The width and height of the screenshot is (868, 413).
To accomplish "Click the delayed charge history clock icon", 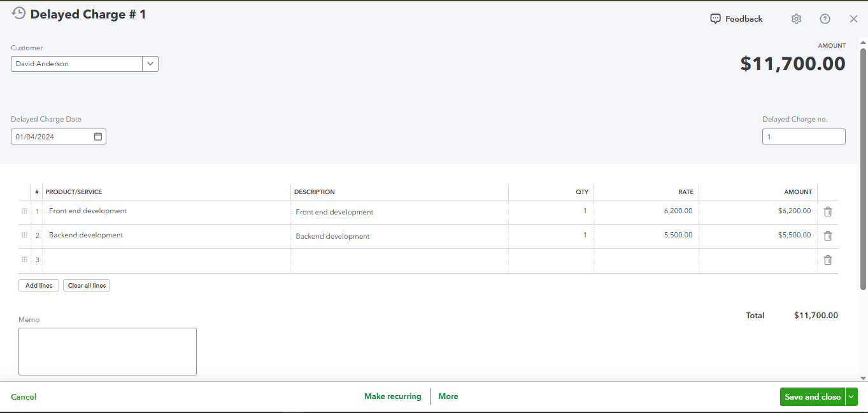I will 19,13.
